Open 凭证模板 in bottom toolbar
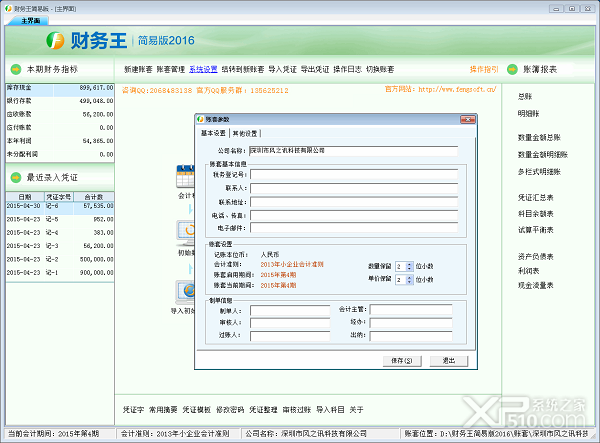Screen dimensions: 600x443 tap(197, 410)
